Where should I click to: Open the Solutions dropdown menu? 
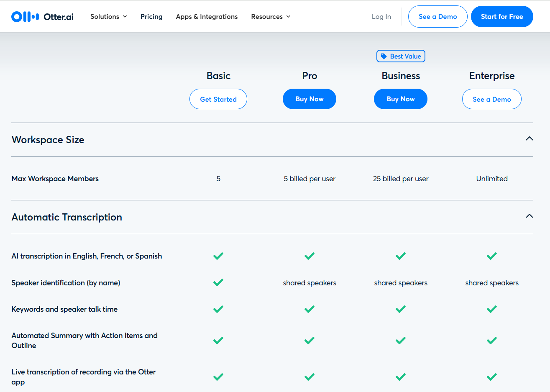pyautogui.click(x=109, y=17)
